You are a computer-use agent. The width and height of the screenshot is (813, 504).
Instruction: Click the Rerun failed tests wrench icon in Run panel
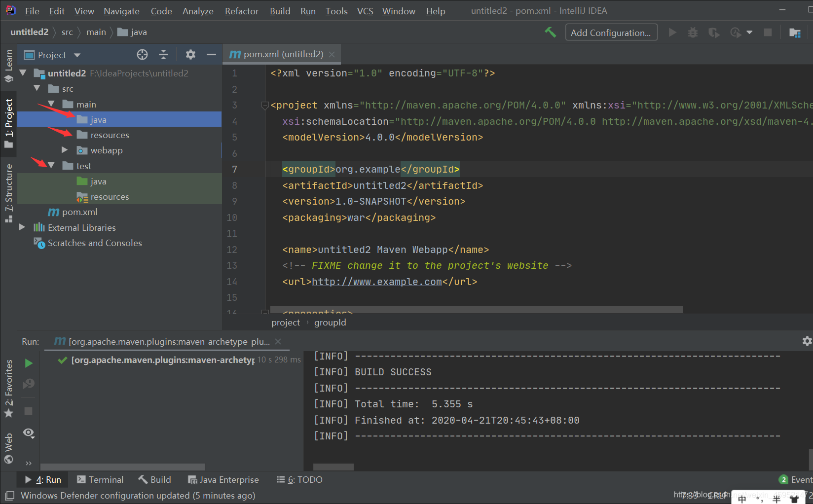tap(29, 384)
